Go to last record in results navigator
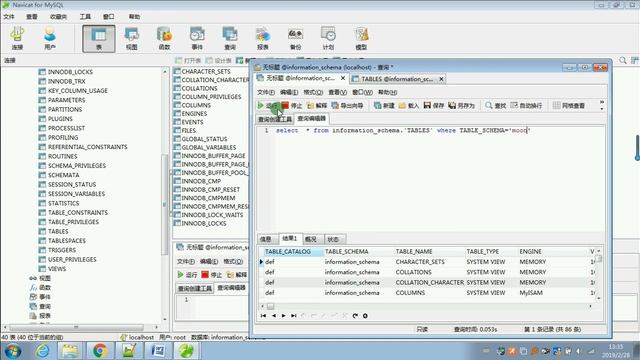This screenshot has height=360, width=640. click(x=293, y=316)
